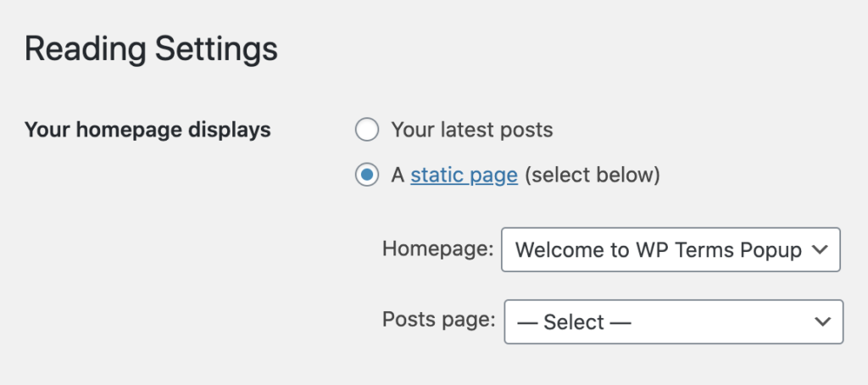Click the "(select below)" hint text

[593, 176]
